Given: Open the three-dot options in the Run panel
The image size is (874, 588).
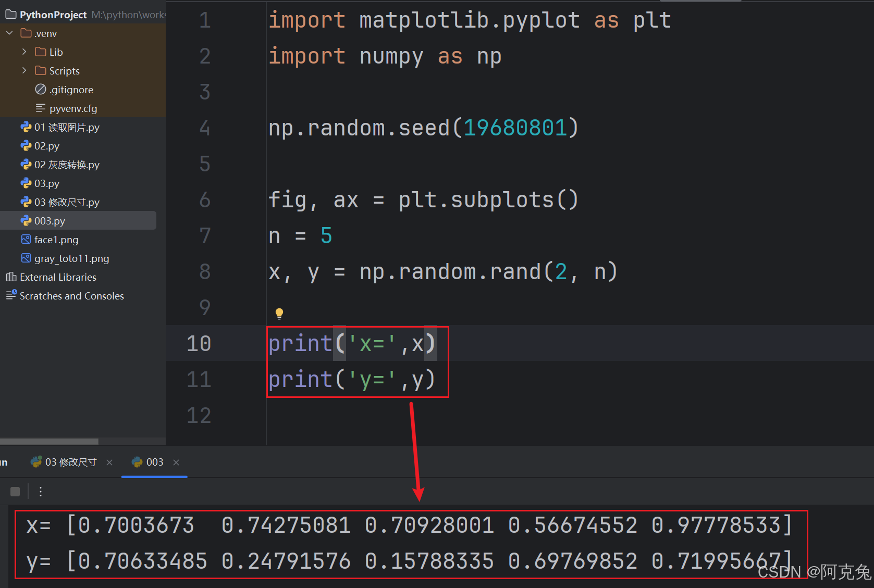Looking at the screenshot, I should click(x=41, y=491).
